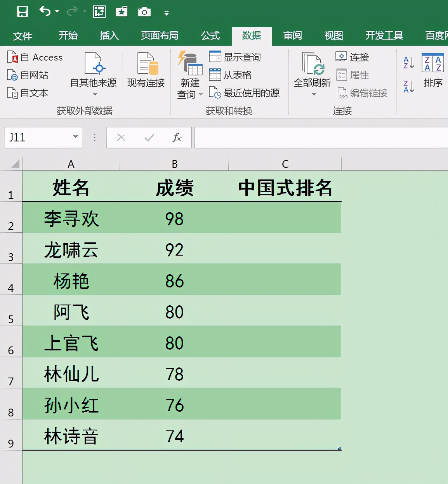
Task: Expand the Customize Quick Access Toolbar arrow
Action: click(167, 13)
